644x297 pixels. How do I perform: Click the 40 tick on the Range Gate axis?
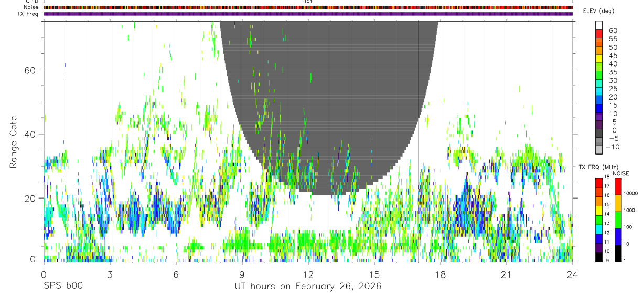pyautogui.click(x=31, y=134)
